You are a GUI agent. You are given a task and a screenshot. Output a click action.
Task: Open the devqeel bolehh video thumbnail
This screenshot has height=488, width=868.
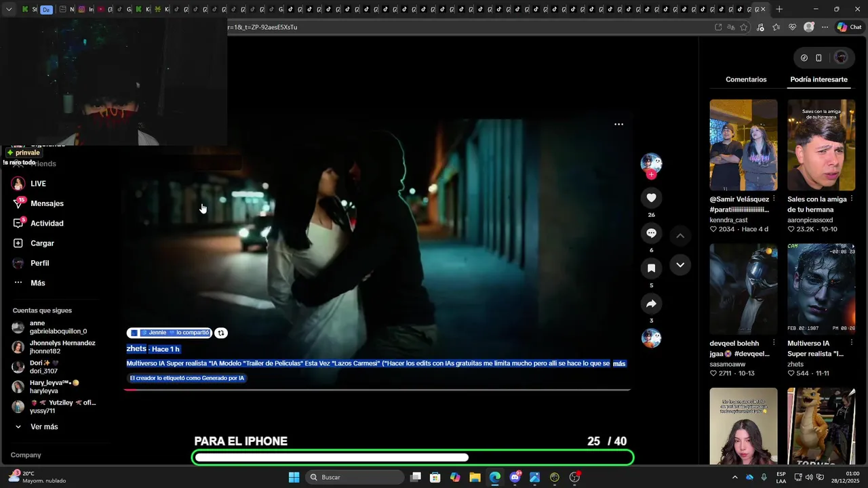point(743,289)
